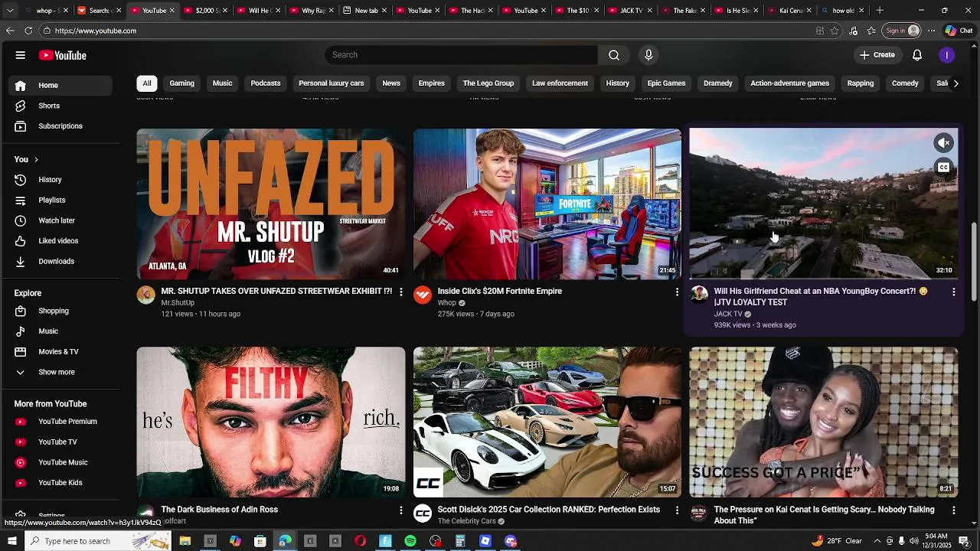Expand the You section chevron
Viewport: 980px width, 551px height.
[x=36, y=159]
